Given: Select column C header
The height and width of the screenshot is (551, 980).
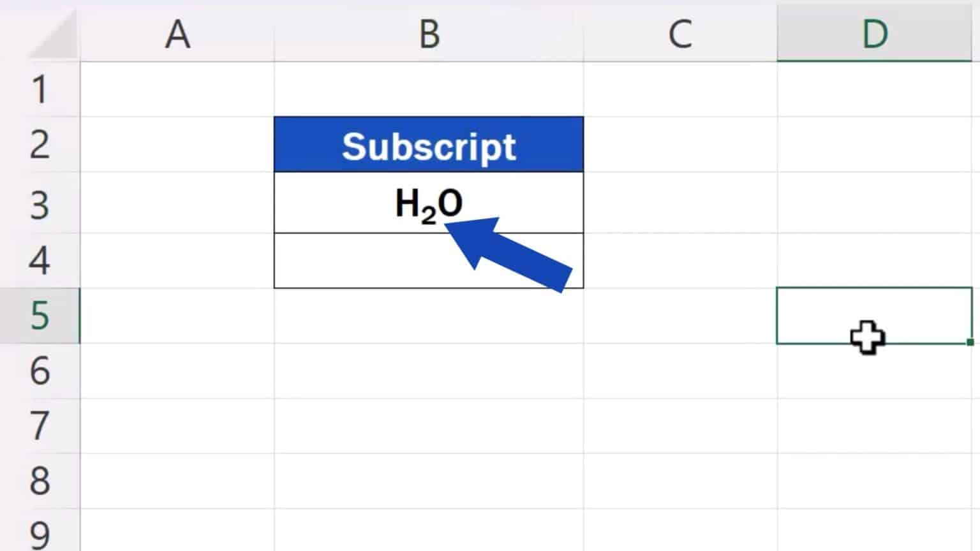Looking at the screenshot, I should 680,34.
